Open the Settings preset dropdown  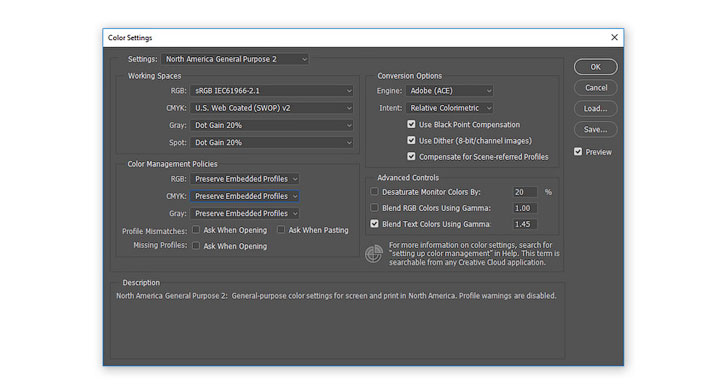tap(235, 59)
